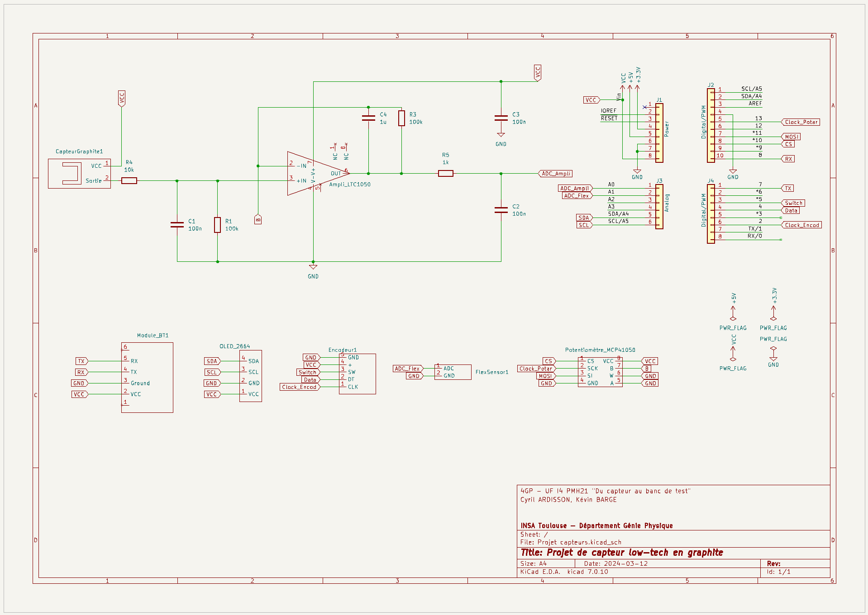Viewport: 868px width, 615px height.
Task: Click the KiCad E.D.A. version text
Action: (x=564, y=572)
